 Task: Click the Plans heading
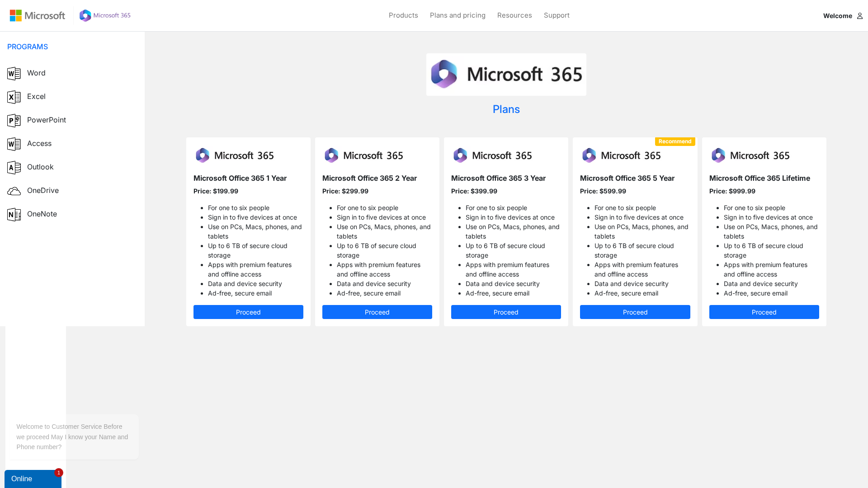(x=506, y=109)
